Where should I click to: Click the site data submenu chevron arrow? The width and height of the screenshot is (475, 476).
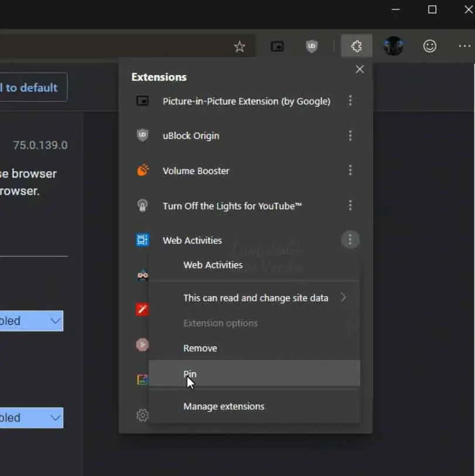(x=343, y=298)
